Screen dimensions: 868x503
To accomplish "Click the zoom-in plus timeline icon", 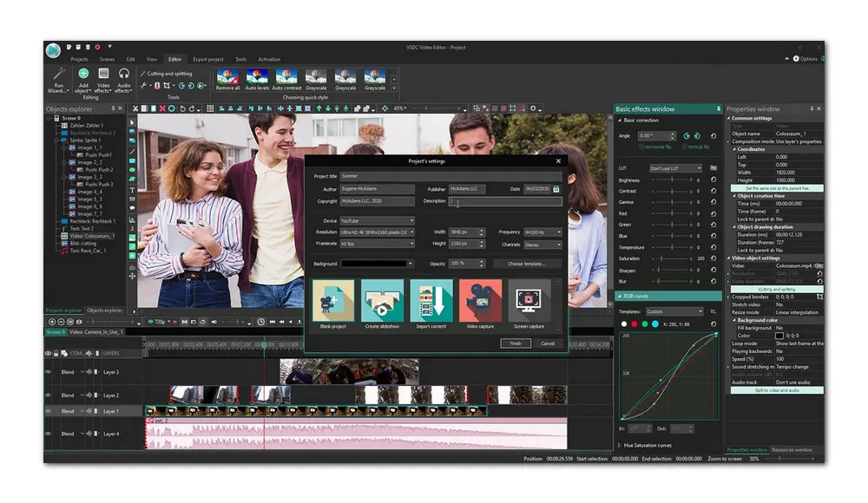I will (x=52, y=322).
